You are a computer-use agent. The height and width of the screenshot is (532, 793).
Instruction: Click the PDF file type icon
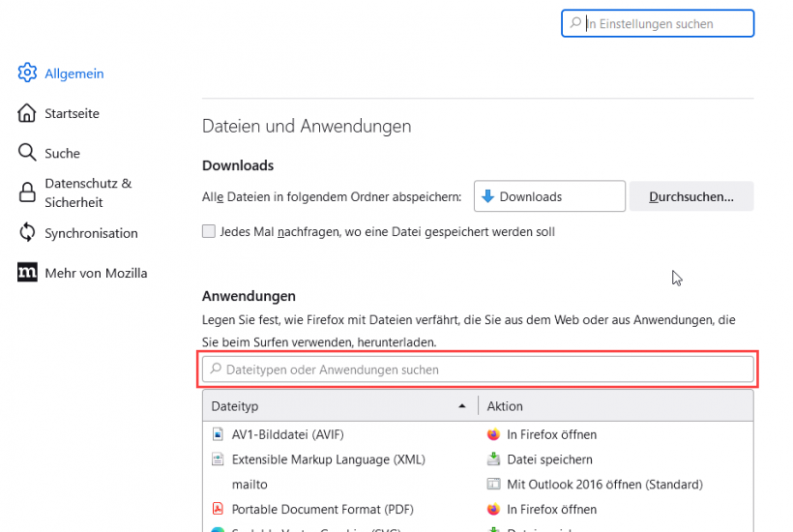click(x=218, y=509)
